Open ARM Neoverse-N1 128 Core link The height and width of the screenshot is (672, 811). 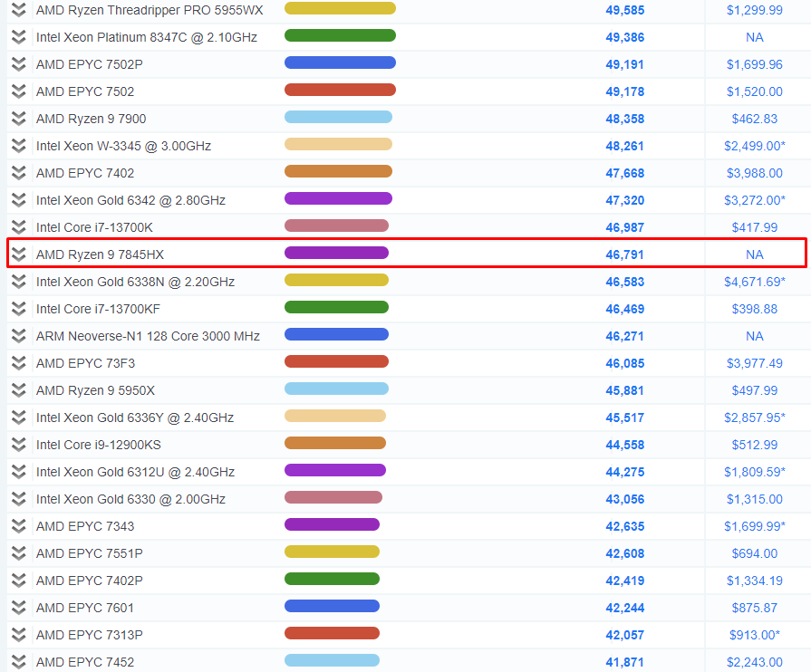[148, 337]
